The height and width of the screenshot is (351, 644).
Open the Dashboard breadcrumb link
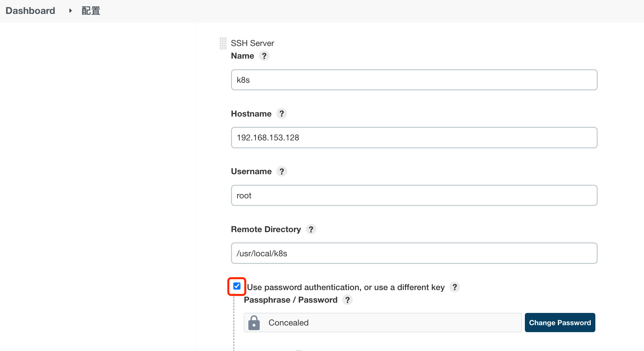coord(30,11)
